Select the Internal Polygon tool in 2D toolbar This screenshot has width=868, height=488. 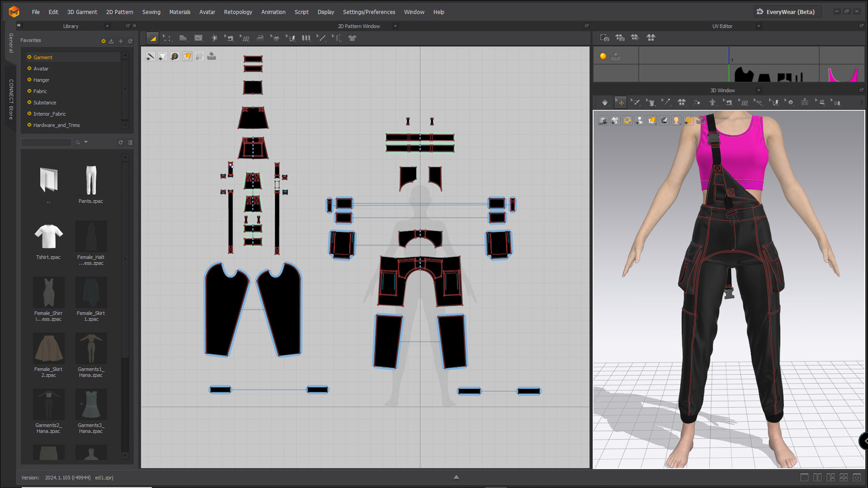(x=199, y=38)
